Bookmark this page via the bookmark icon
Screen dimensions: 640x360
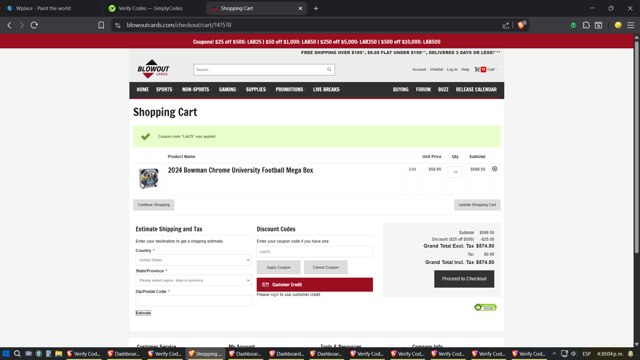101,25
